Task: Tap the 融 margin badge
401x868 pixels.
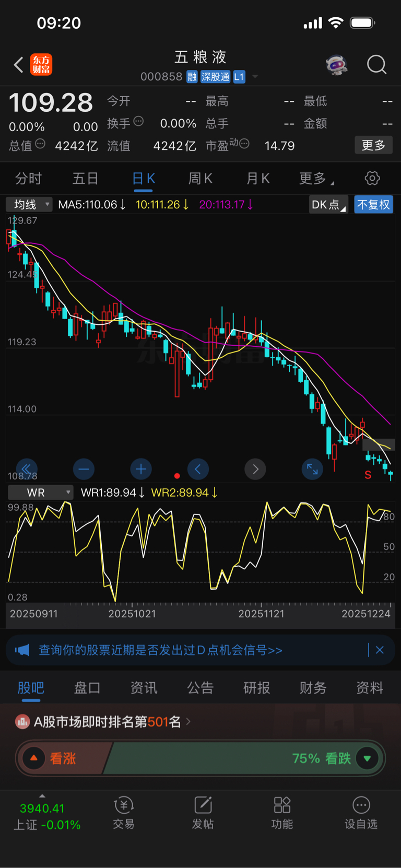Action: coord(192,77)
